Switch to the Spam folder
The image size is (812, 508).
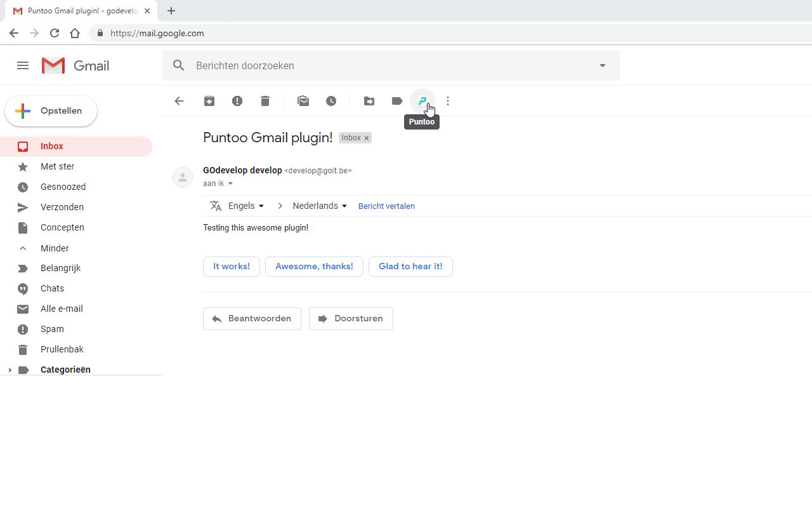[52, 329]
